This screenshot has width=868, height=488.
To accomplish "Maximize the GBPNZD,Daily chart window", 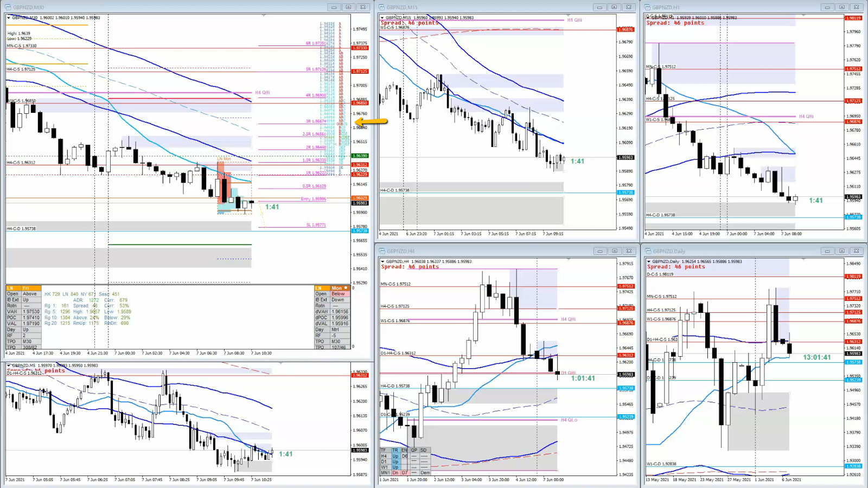I will (842, 251).
